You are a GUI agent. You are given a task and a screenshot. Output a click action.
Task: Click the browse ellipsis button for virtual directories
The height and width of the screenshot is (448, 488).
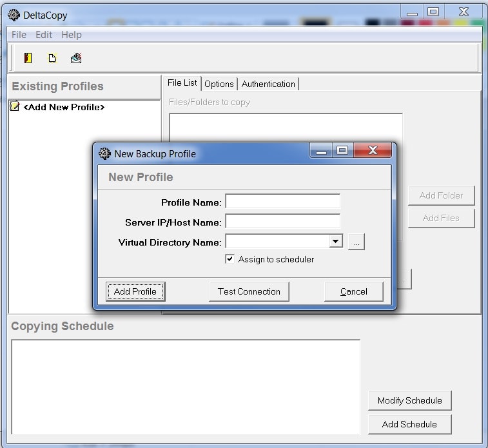click(x=356, y=242)
